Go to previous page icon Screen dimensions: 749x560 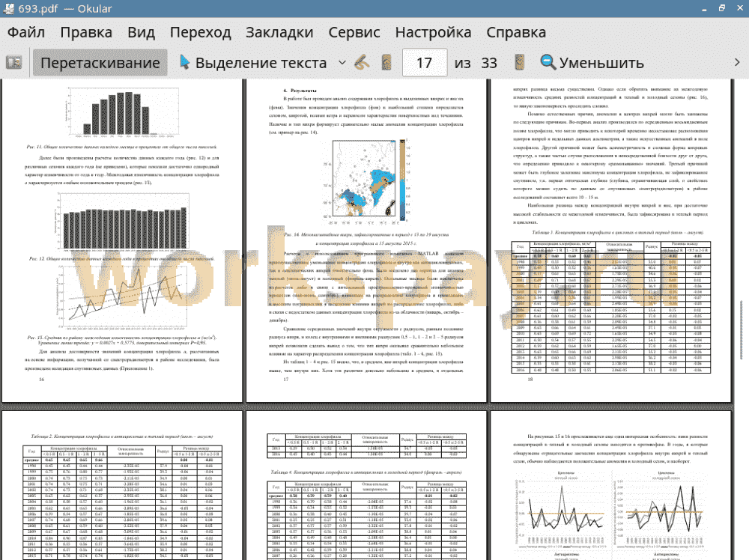click(386, 63)
